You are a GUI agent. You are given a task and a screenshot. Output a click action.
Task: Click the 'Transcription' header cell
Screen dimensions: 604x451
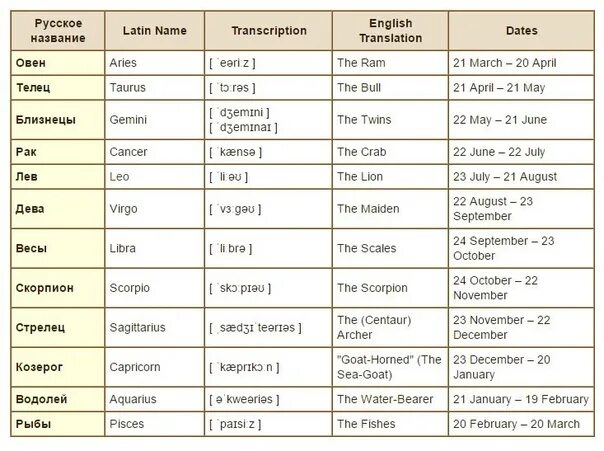pos(268,31)
